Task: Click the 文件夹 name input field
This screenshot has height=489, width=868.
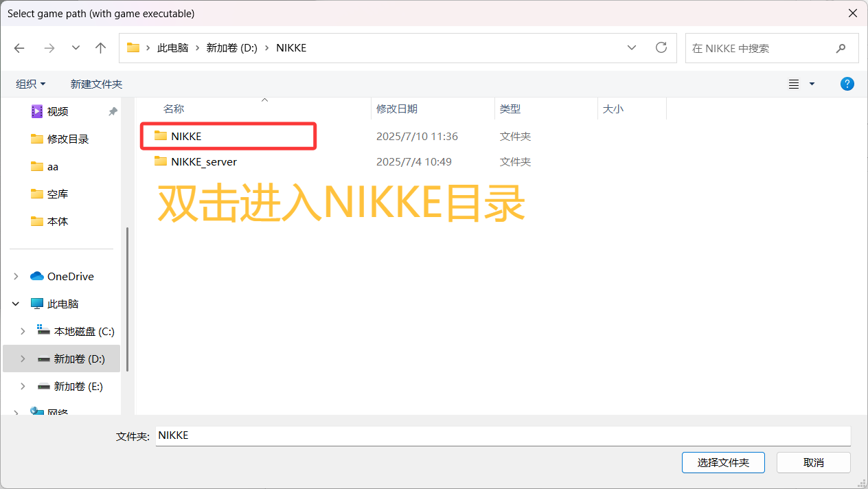Action: pyautogui.click(x=503, y=435)
